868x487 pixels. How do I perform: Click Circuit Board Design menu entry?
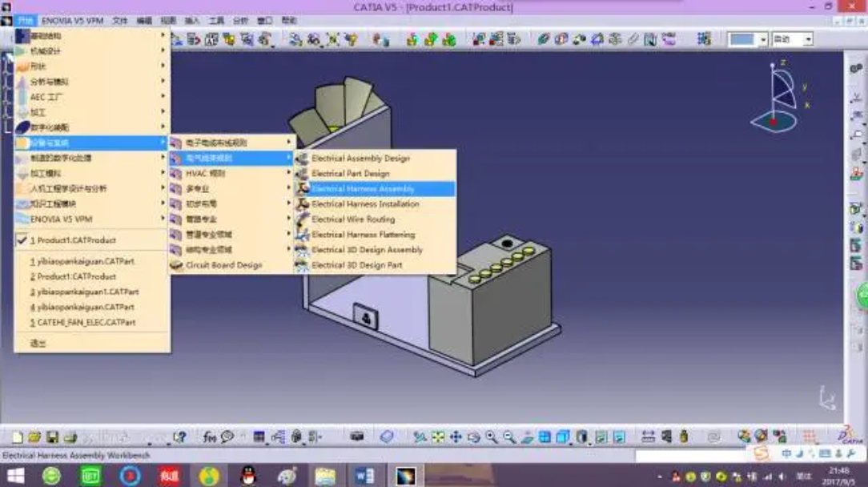pyautogui.click(x=223, y=265)
